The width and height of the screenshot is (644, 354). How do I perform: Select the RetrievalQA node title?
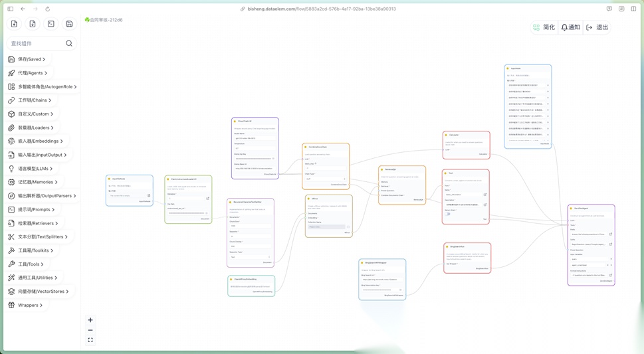(x=390, y=169)
